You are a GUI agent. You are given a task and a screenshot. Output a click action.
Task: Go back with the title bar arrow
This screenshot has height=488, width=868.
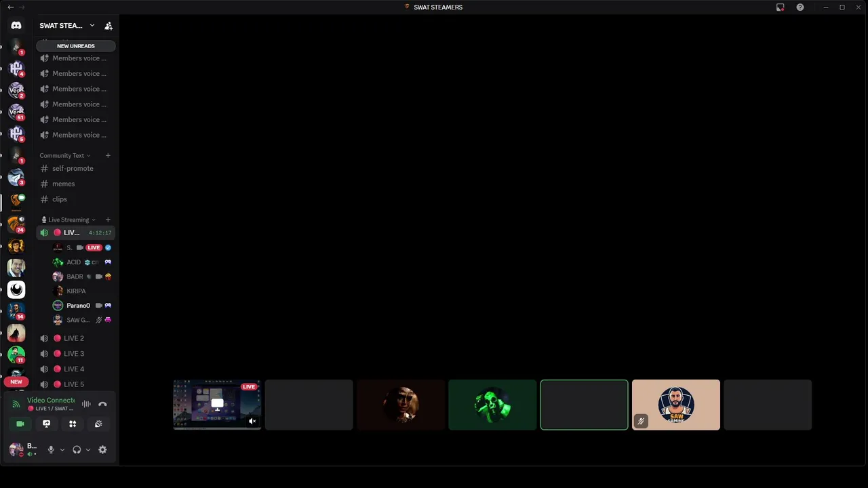(10, 7)
